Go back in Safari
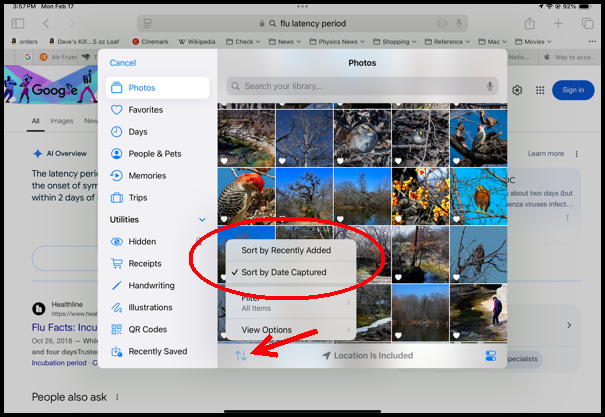The height and width of the screenshot is (417, 605). click(x=46, y=24)
